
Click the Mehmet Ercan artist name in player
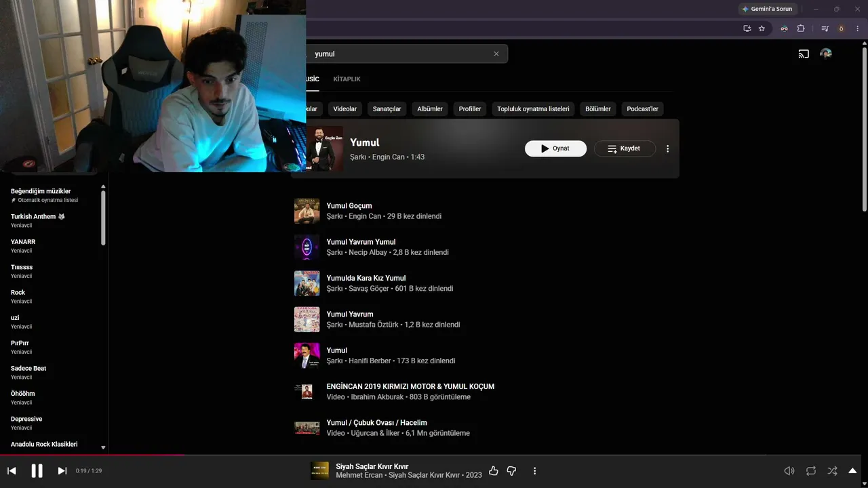click(x=359, y=475)
